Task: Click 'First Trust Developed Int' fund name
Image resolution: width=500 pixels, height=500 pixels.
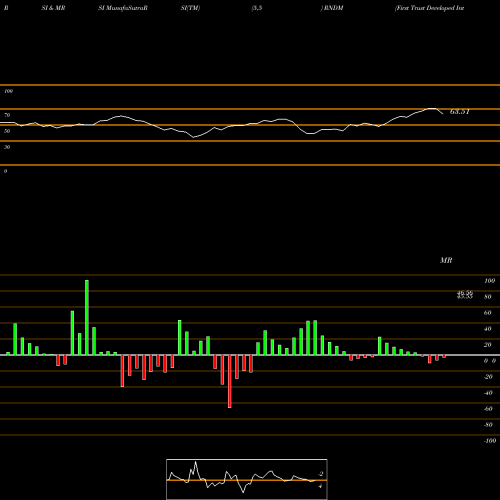Action: point(429,8)
